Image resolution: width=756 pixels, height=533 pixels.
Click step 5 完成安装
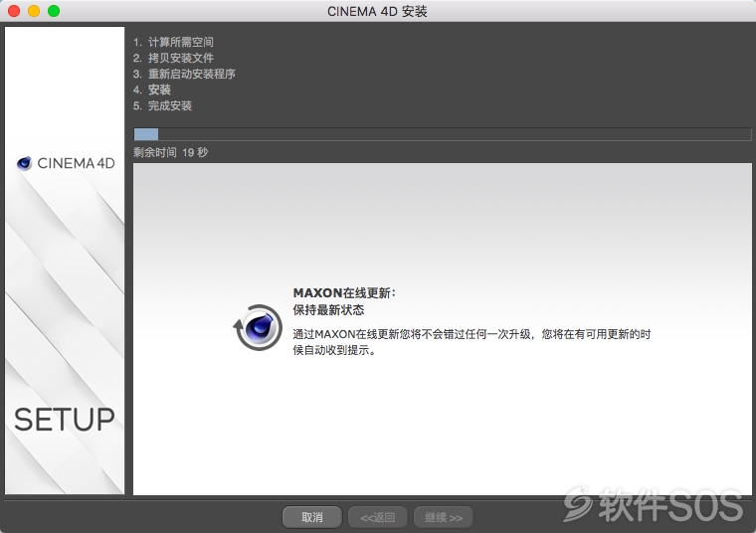[162, 105]
